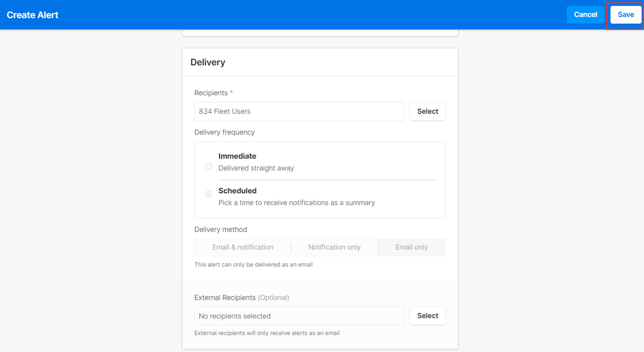
Task: Select the Immediate option label text
Action: pyautogui.click(x=237, y=156)
